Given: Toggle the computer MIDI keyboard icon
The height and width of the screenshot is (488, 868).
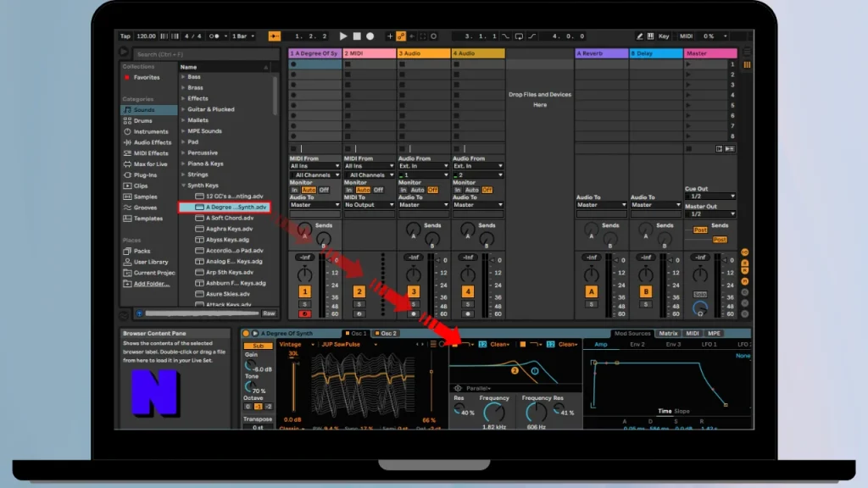Looking at the screenshot, I should (x=650, y=36).
